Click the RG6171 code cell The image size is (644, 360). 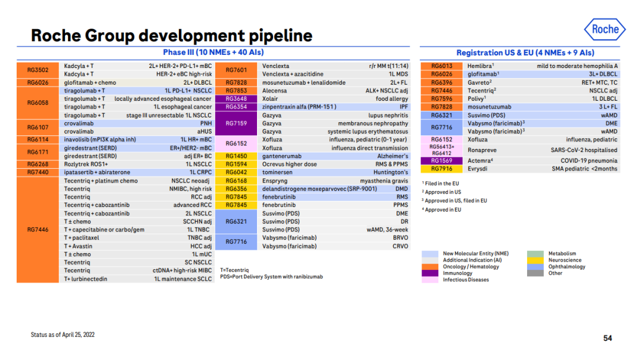38,153
